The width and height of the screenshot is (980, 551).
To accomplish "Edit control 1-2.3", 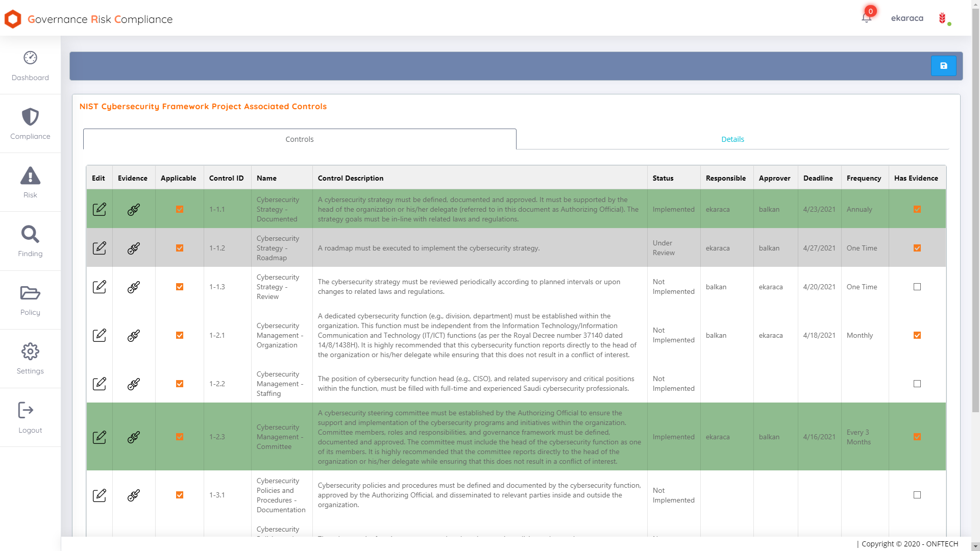I will (100, 437).
